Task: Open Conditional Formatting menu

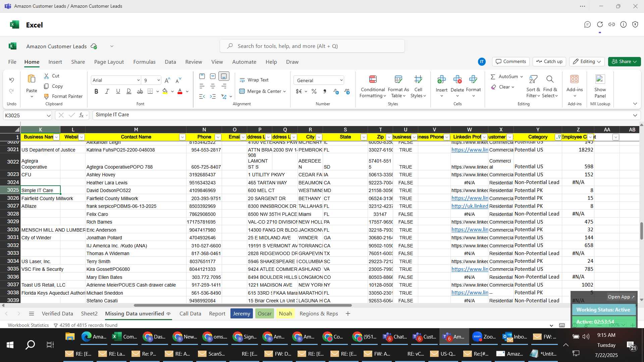Action: (x=373, y=86)
